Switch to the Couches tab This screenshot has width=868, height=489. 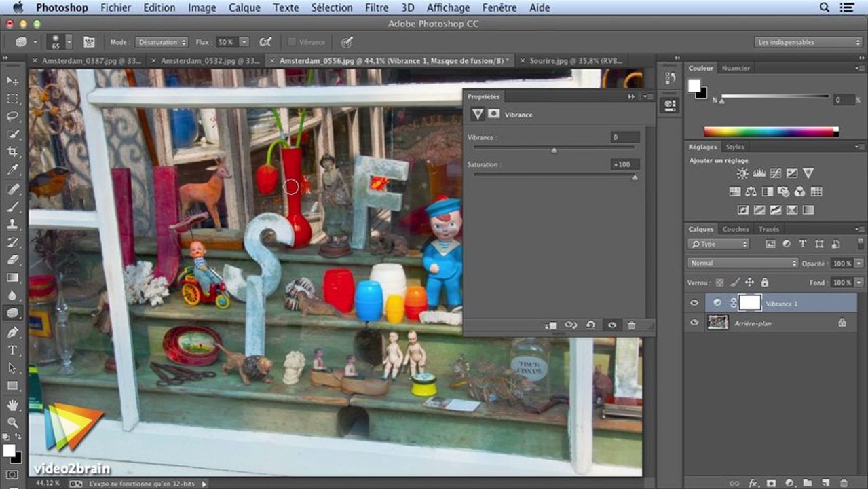[x=736, y=229]
